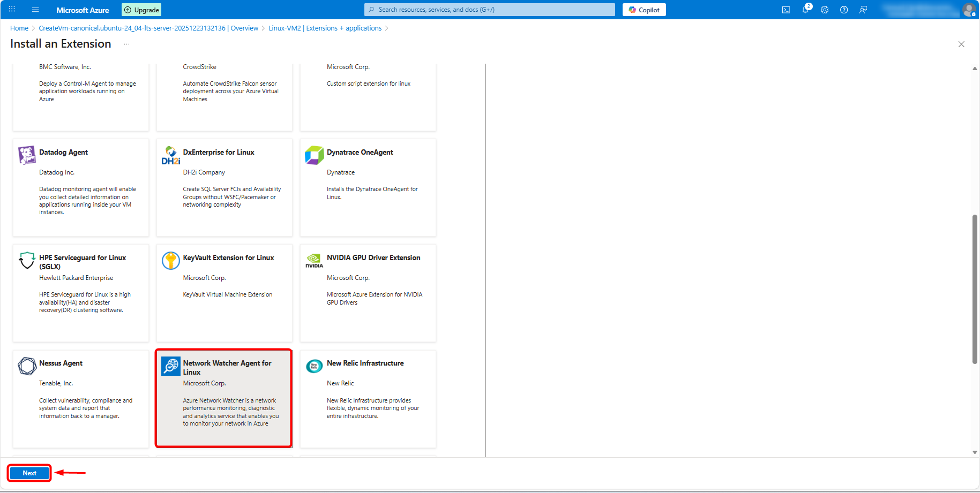Open Copilot

(644, 10)
